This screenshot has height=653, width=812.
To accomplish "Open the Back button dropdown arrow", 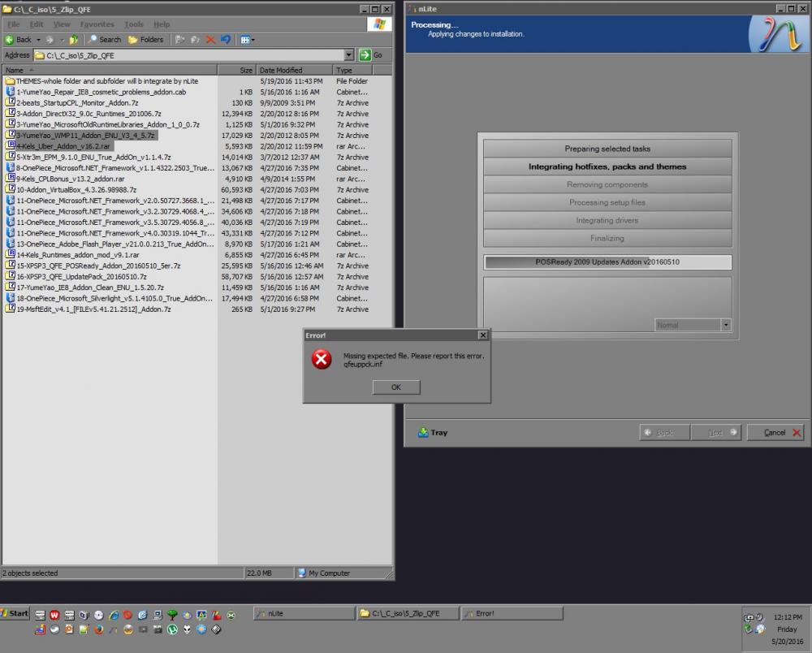I will 38,39.
